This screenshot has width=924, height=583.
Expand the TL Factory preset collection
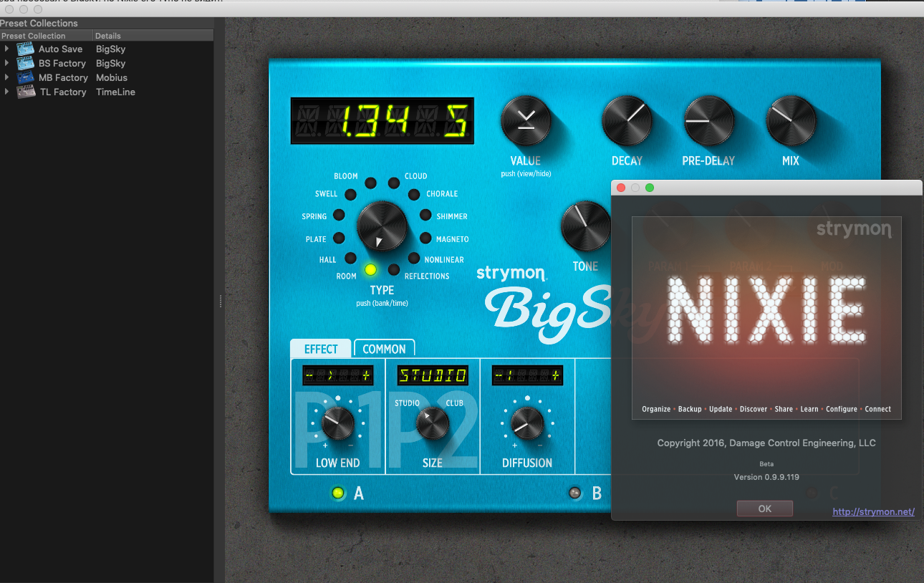click(x=6, y=92)
